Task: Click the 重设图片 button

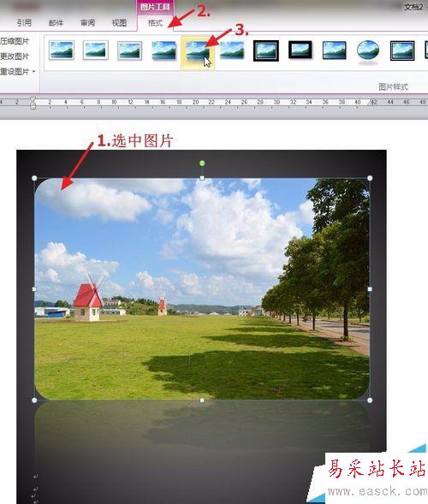Action: (15, 71)
